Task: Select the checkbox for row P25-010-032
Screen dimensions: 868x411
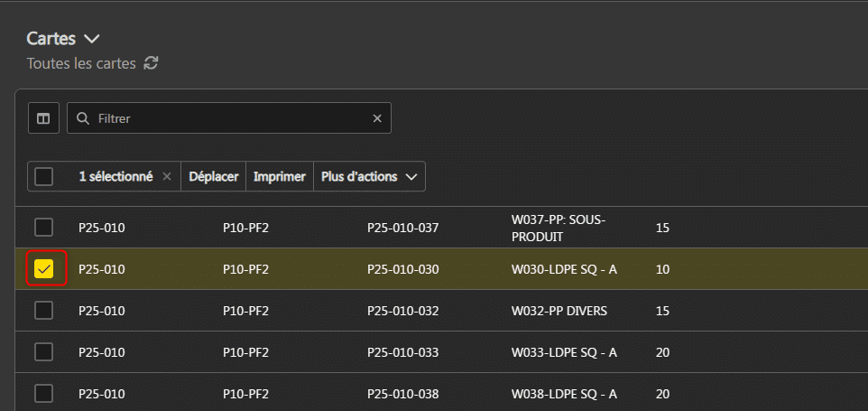Action: tap(44, 311)
